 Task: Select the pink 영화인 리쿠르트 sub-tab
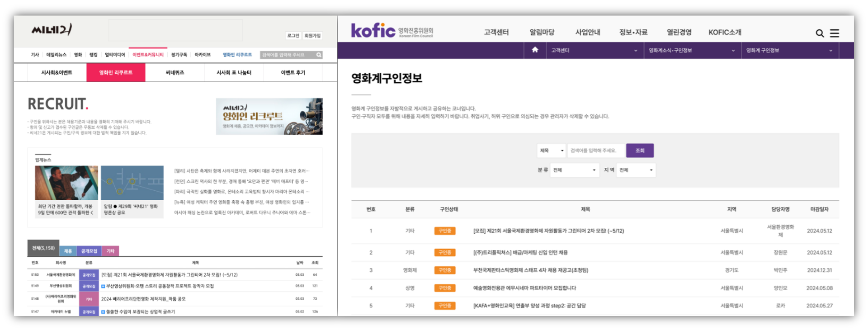116,72
